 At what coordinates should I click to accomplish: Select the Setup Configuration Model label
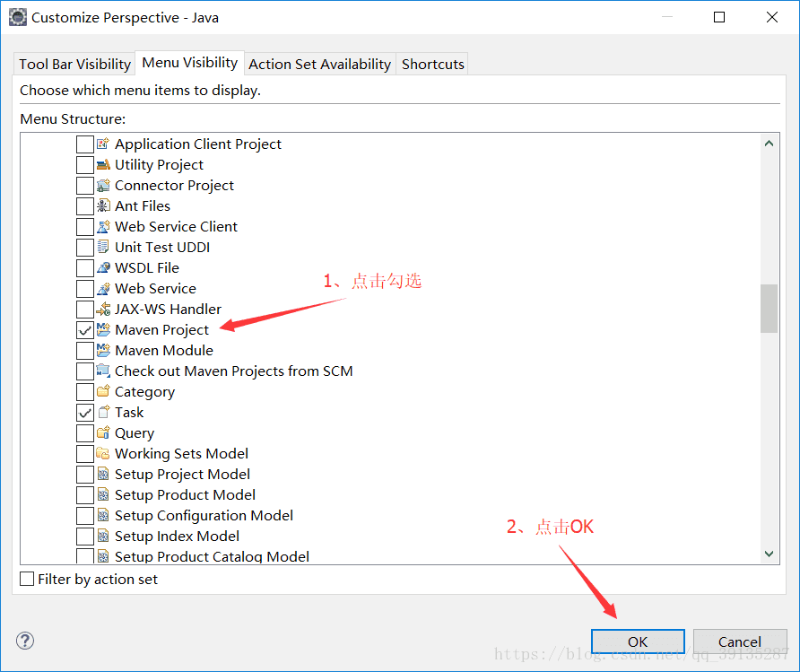click(x=204, y=515)
